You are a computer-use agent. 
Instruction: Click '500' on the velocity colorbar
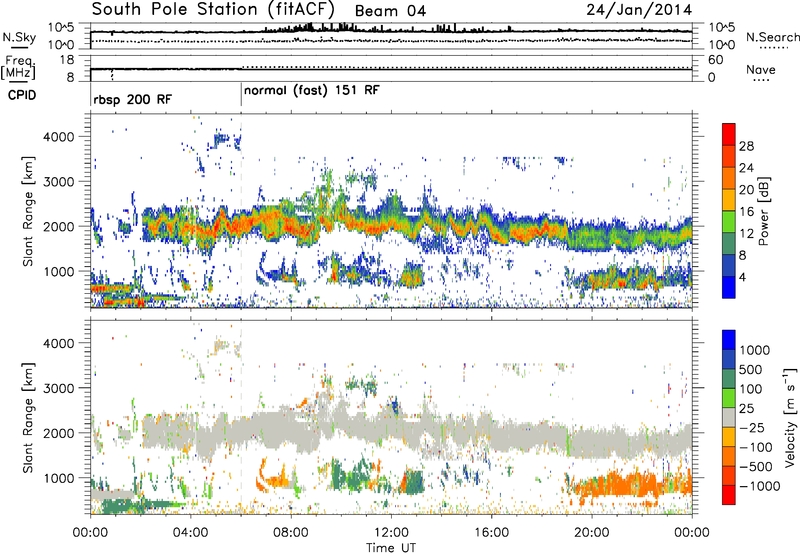pos(751,369)
